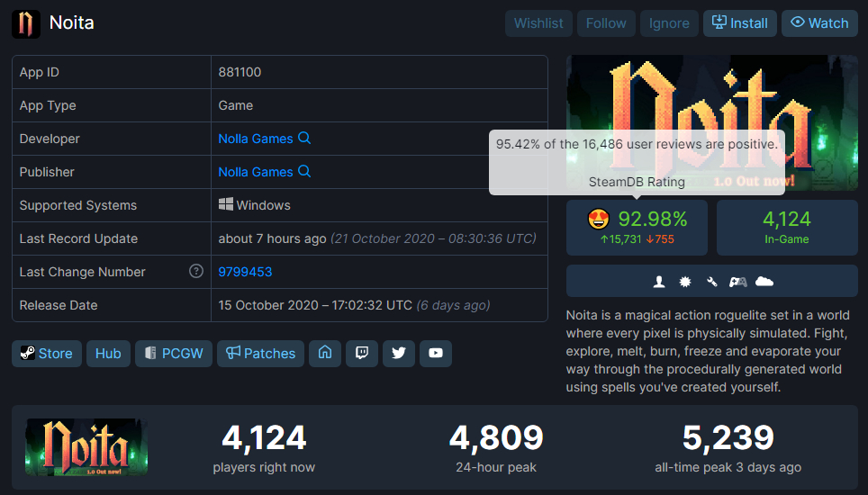
Task: Watch the Noita app
Action: click(x=820, y=23)
